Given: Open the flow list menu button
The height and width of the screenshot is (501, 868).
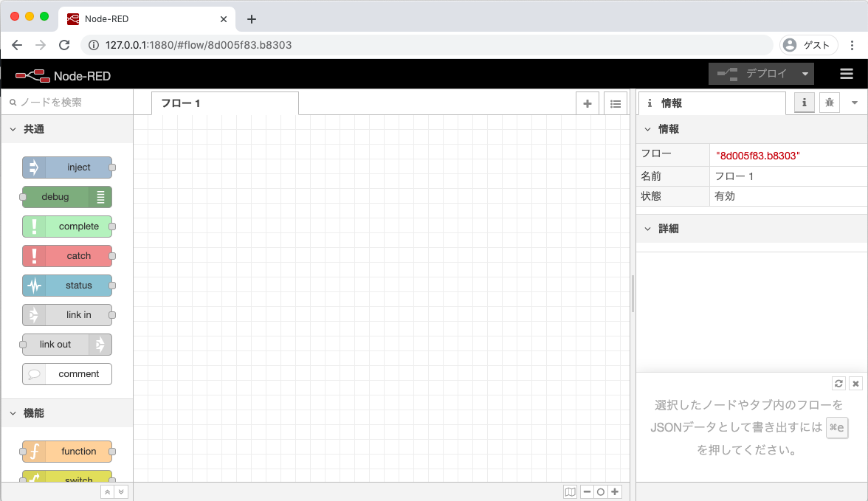Looking at the screenshot, I should tap(616, 103).
